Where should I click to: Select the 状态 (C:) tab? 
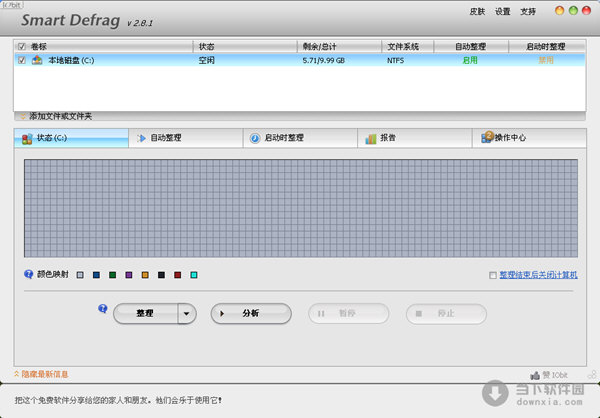[71, 138]
